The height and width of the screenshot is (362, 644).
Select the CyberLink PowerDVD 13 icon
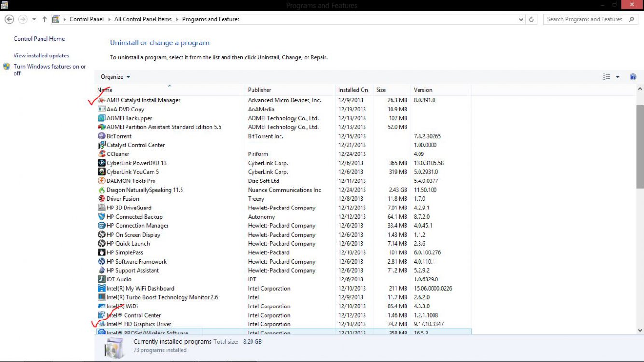(x=102, y=163)
